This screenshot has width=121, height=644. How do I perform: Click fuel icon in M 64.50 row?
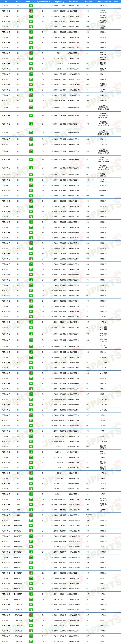[x=31, y=101]
